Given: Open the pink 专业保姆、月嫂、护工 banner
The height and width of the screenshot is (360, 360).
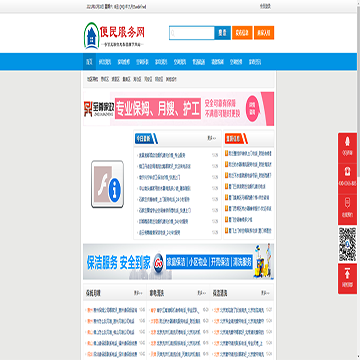Looking at the screenshot, I should tap(179, 109).
